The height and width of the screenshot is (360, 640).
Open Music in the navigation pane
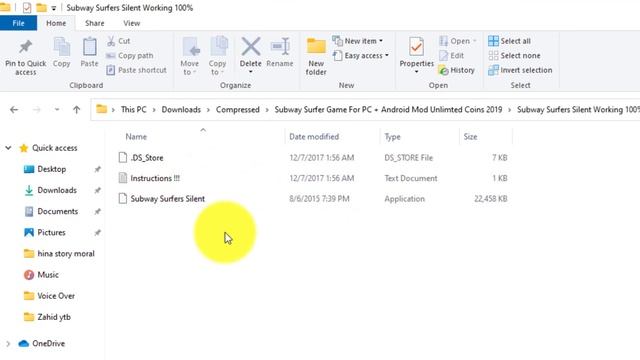(48, 275)
